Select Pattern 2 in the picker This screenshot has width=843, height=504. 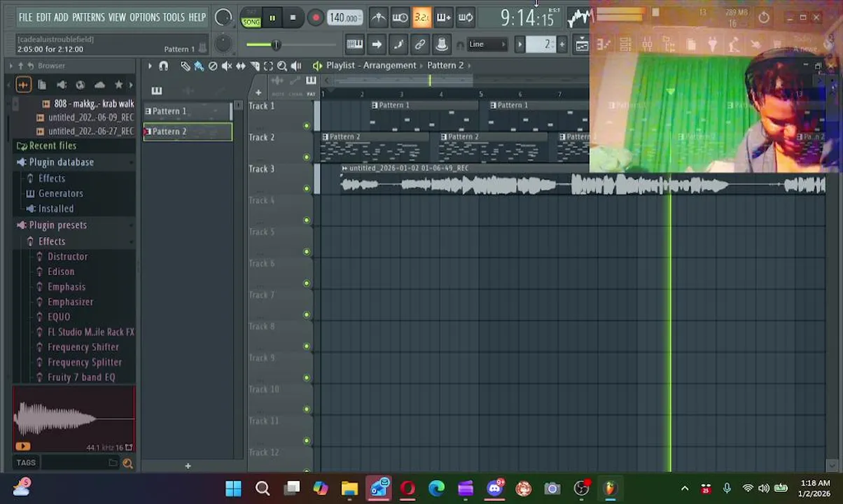[187, 132]
